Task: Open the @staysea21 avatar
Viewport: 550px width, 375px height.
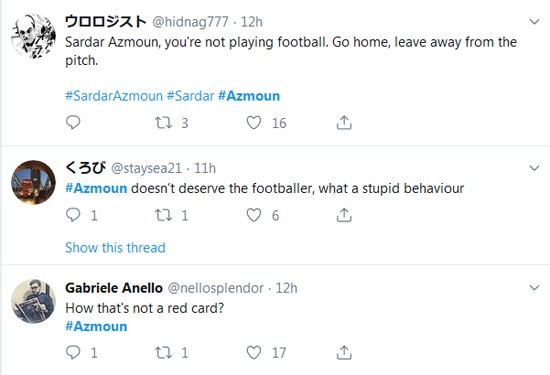Action: coord(33,182)
